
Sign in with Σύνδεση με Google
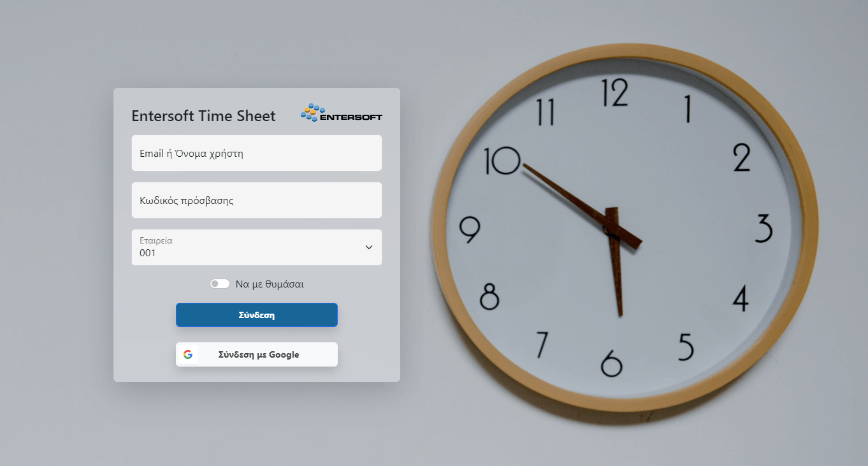[x=257, y=354]
